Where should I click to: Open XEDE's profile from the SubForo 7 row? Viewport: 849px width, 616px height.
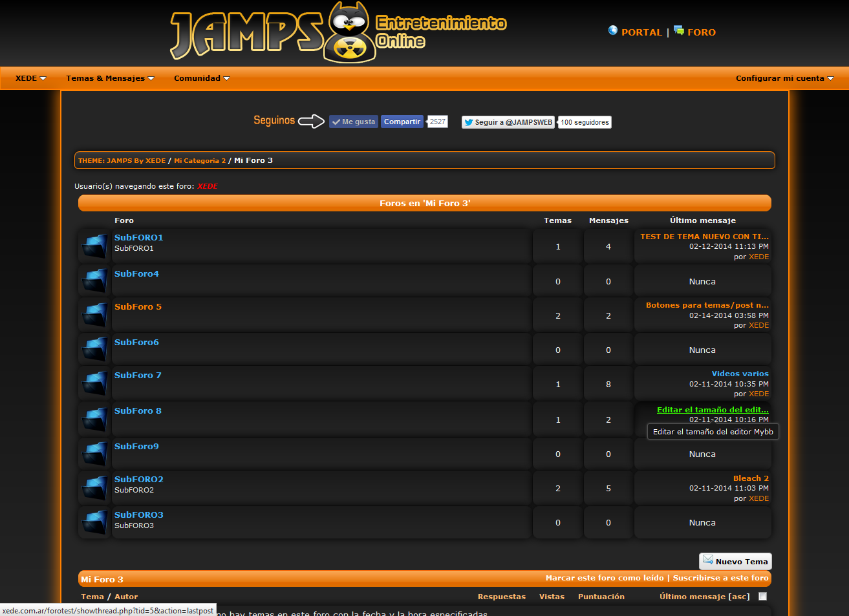(759, 394)
